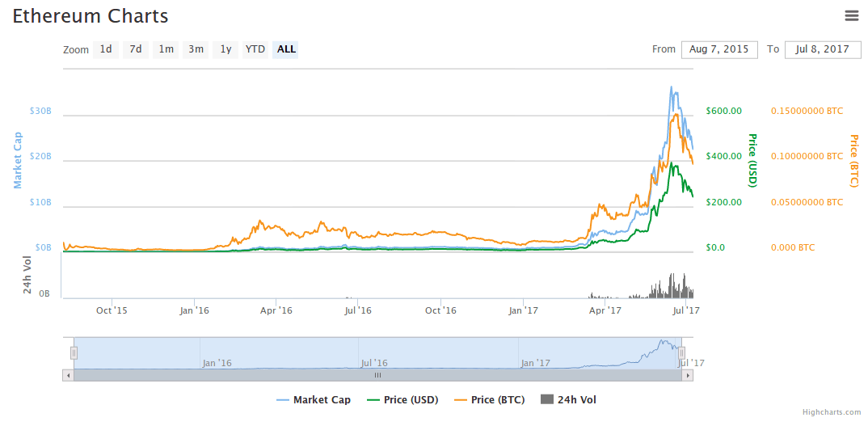The width and height of the screenshot is (868, 426).
Task: Click navigator scrollbar left arrow
Action: (x=68, y=375)
